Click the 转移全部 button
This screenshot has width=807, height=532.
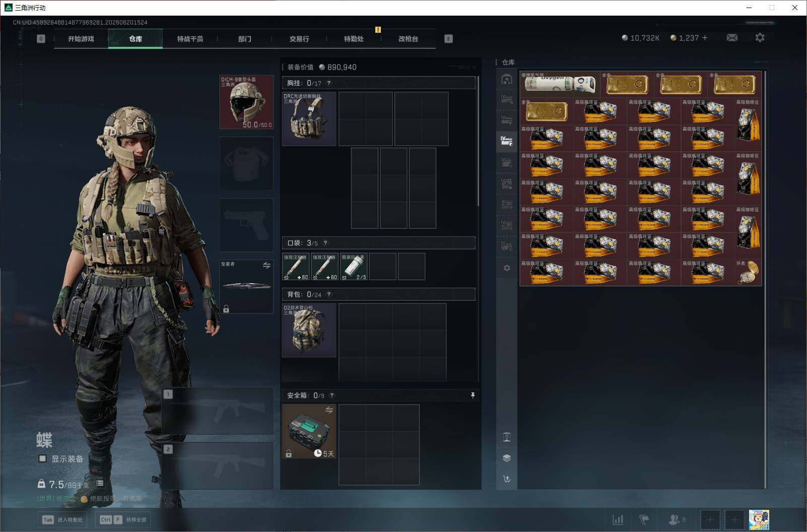123,519
